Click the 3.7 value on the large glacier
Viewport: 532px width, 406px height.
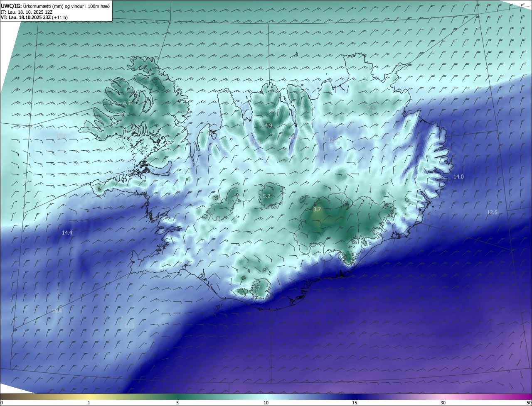pyautogui.click(x=317, y=210)
